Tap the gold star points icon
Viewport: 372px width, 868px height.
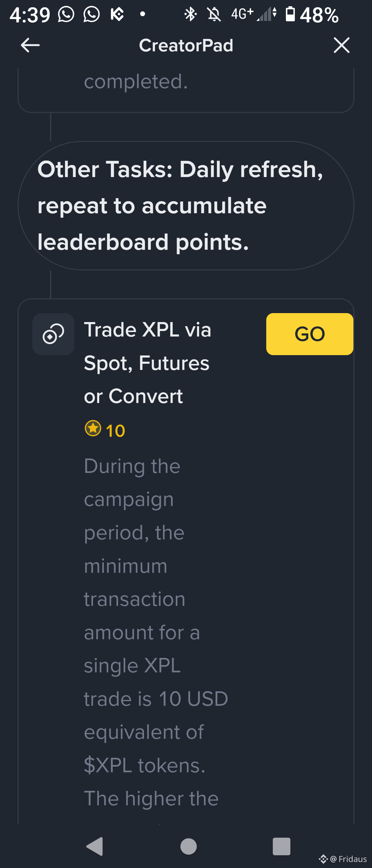click(x=93, y=428)
